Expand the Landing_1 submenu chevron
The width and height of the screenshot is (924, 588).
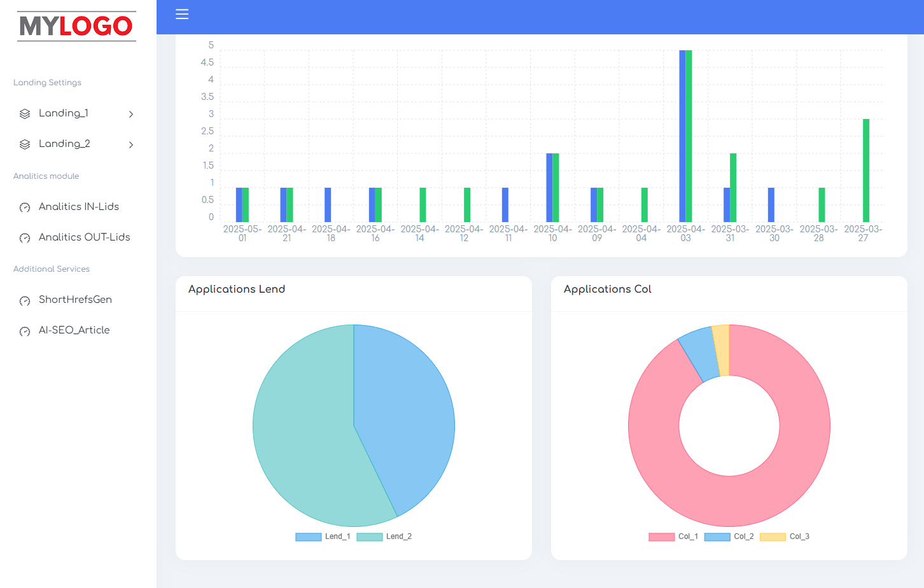[x=131, y=114]
